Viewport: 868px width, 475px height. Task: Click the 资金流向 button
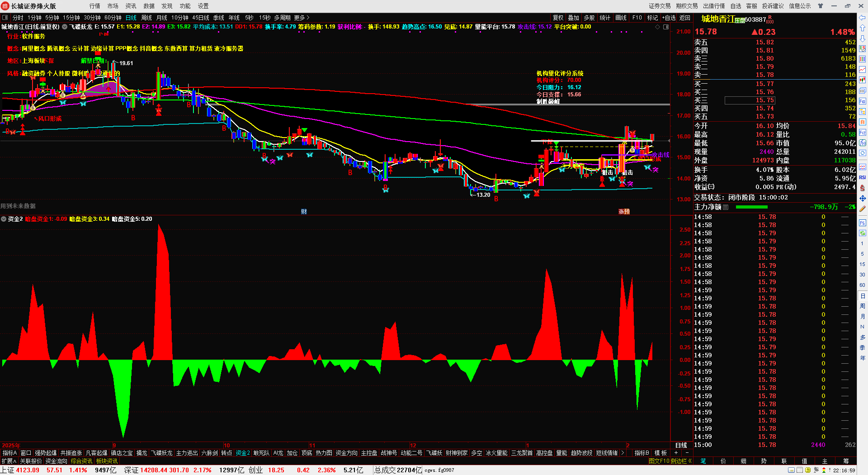57,461
